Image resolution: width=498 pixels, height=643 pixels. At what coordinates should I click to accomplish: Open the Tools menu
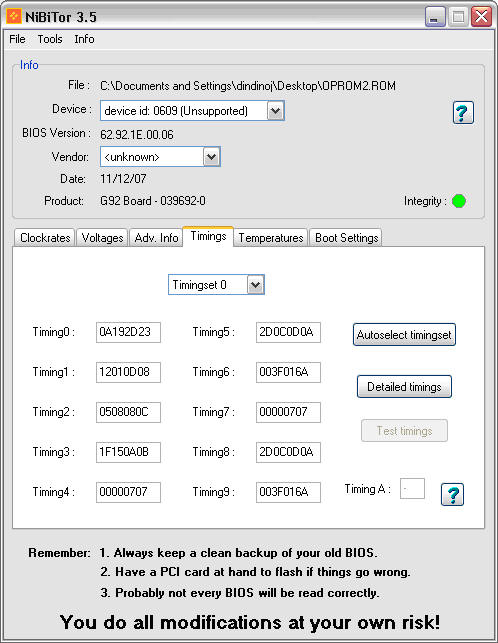click(x=50, y=39)
